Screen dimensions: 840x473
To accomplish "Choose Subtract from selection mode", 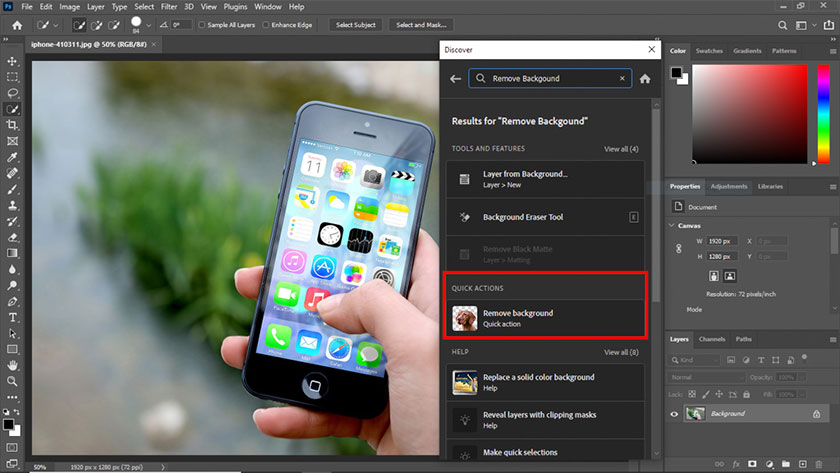I will coord(114,25).
